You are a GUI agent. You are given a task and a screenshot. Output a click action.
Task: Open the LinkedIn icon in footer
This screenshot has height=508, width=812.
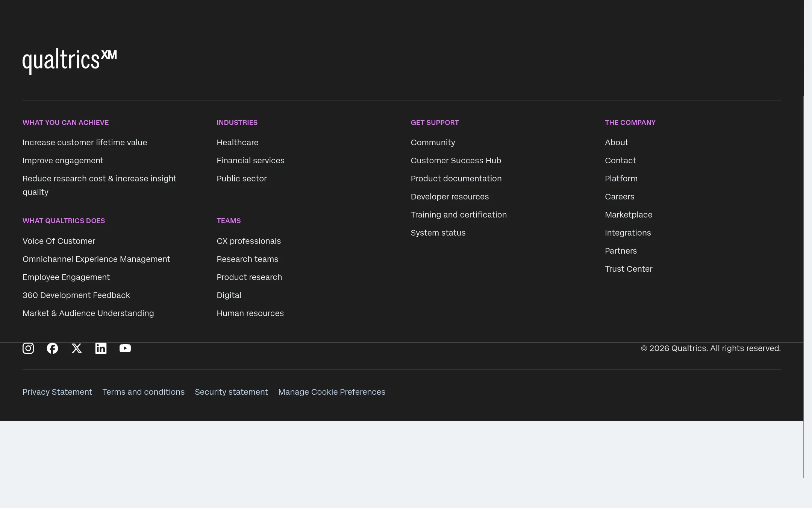coord(101,348)
